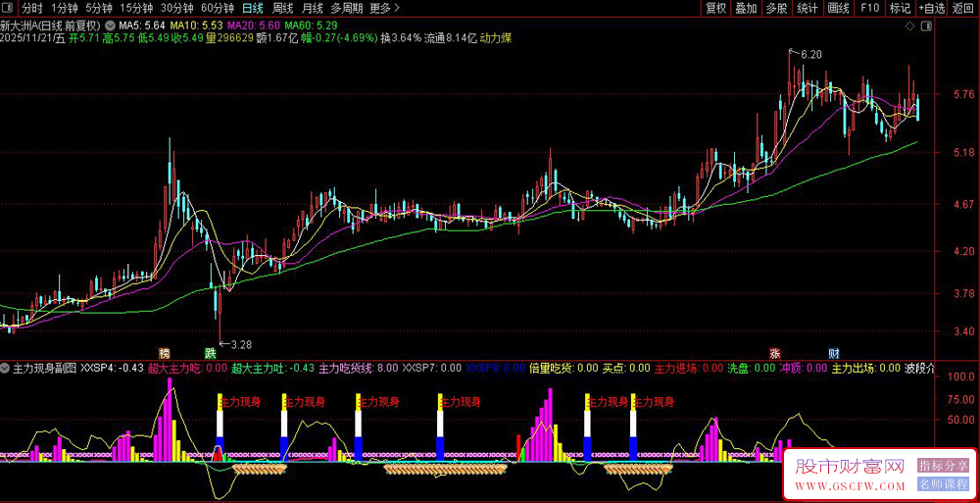Viewport: 980px width, 503px height.
Task: Click the brown marker icon left of 跌
Action: [165, 353]
